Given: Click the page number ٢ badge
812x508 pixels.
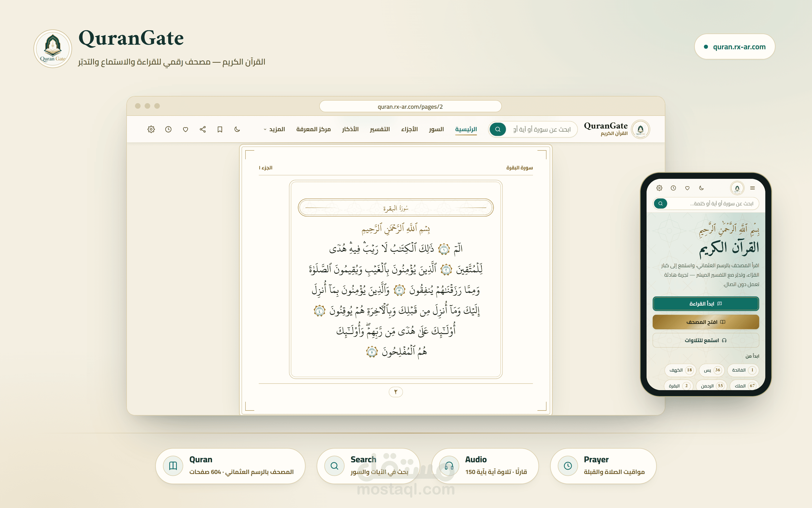Looking at the screenshot, I should click(x=396, y=392).
